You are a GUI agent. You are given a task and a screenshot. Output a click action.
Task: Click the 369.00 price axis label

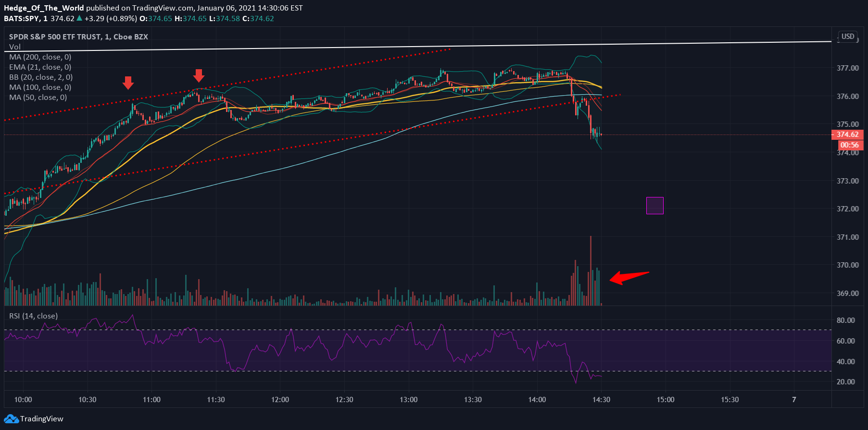[848, 294]
